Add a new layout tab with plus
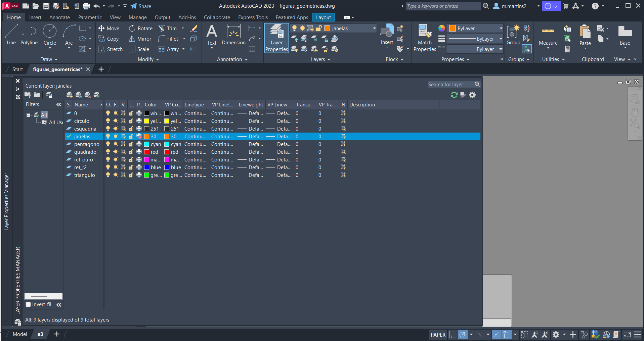644x341 pixels. click(x=57, y=334)
